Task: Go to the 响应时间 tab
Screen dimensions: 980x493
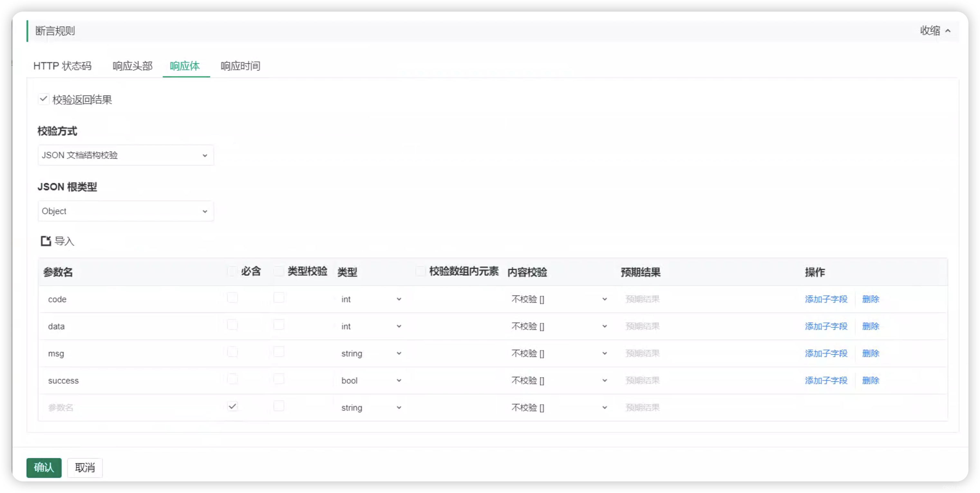Action: coord(240,66)
